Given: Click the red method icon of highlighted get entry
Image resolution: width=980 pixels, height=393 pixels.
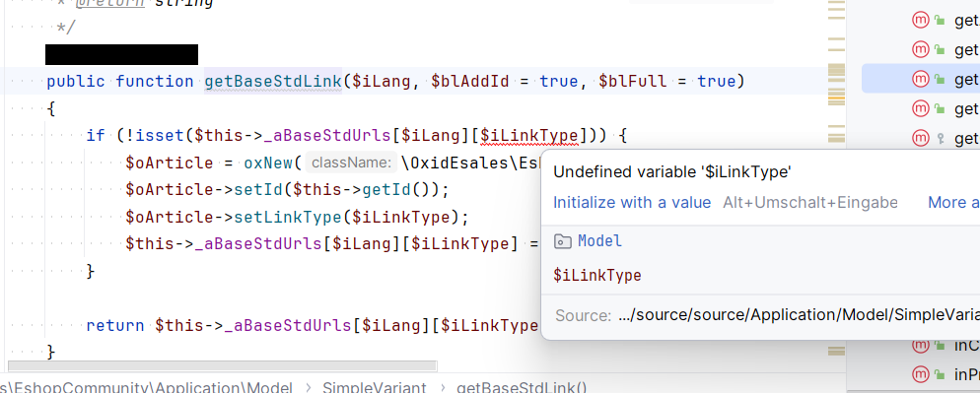Looking at the screenshot, I should tap(921, 79).
